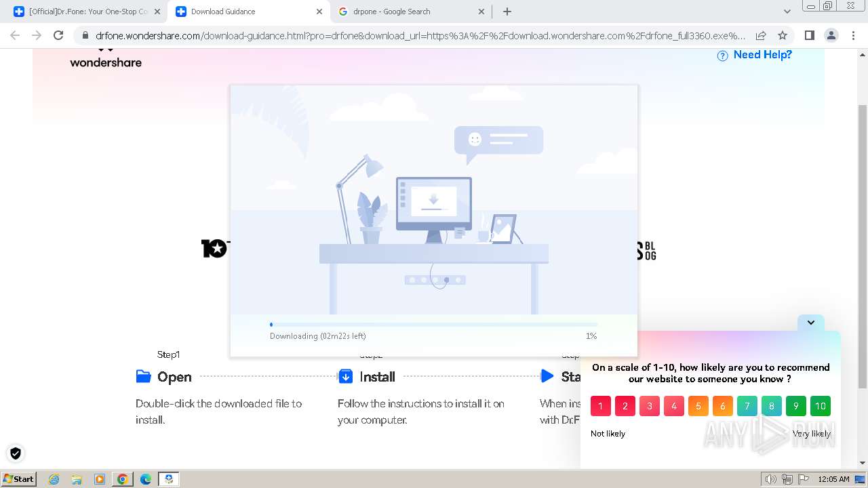Click the Windows Start button
This screenshot has height=488, width=868.
pyautogui.click(x=18, y=479)
